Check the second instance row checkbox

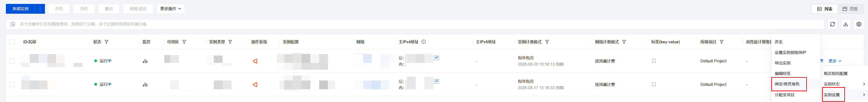click(12, 84)
